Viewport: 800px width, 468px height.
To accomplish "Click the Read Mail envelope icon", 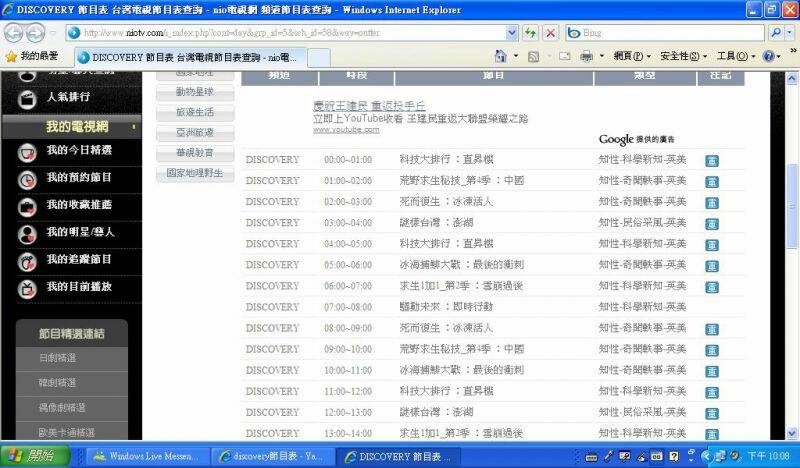I will [x=564, y=56].
